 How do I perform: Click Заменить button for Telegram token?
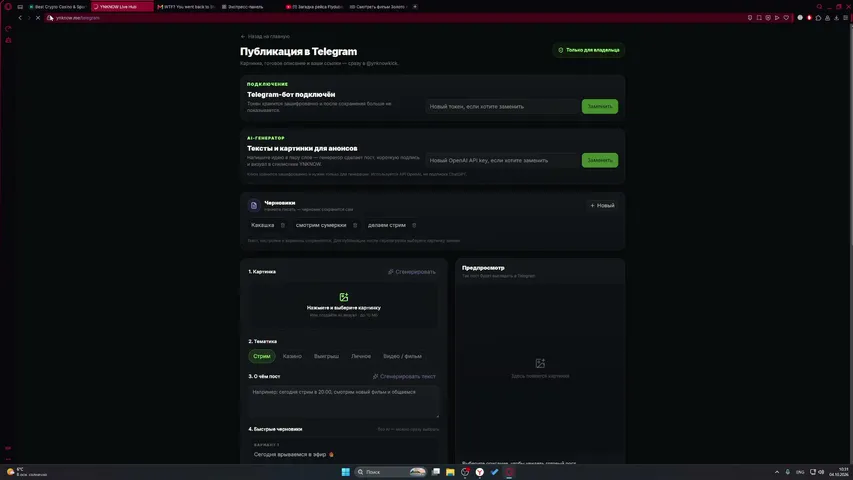click(x=599, y=106)
